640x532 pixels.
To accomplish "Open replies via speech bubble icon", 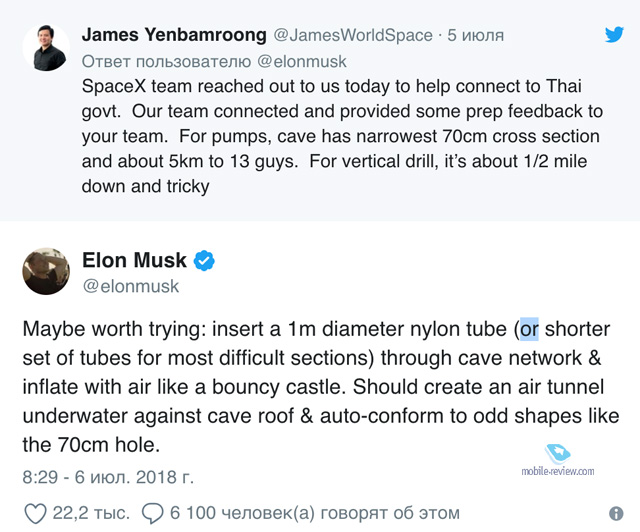I will pyautogui.click(x=153, y=513).
